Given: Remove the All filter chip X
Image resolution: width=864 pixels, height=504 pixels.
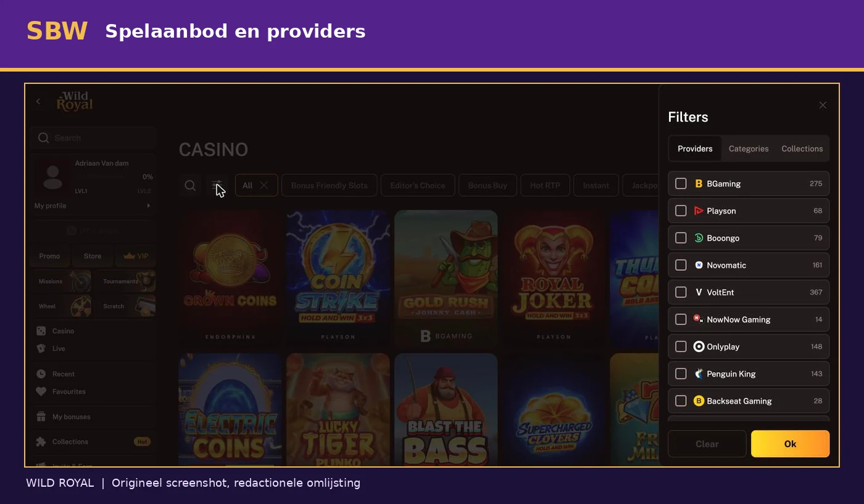Looking at the screenshot, I should (x=264, y=185).
